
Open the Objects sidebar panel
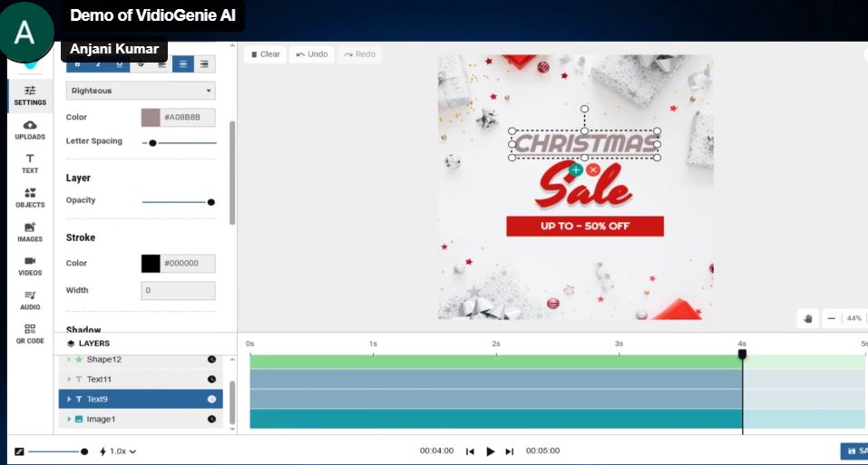pos(30,198)
